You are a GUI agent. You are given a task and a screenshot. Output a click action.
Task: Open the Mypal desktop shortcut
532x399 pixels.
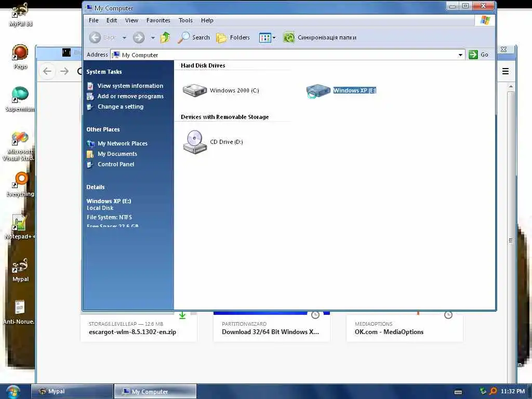20,270
